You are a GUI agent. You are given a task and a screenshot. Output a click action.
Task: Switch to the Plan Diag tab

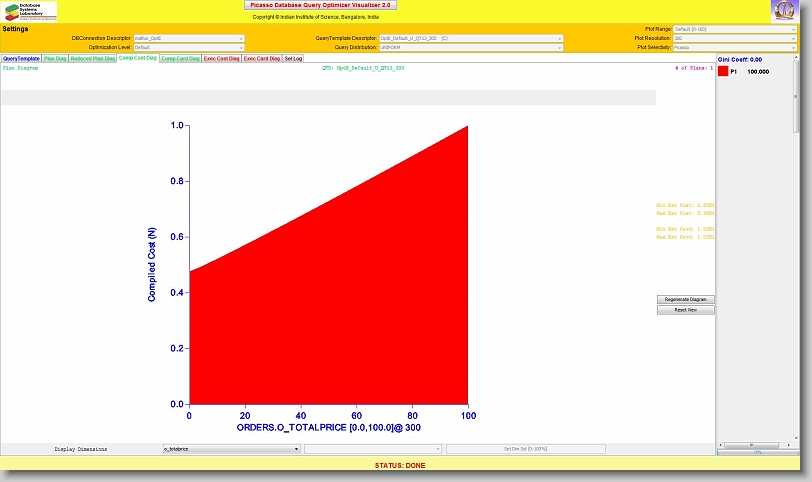click(55, 59)
